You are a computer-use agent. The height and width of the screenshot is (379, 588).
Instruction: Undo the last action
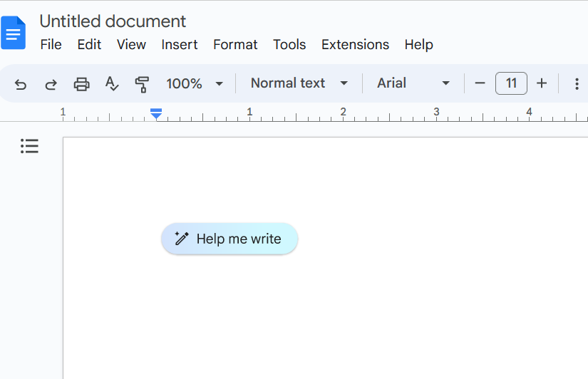click(21, 84)
